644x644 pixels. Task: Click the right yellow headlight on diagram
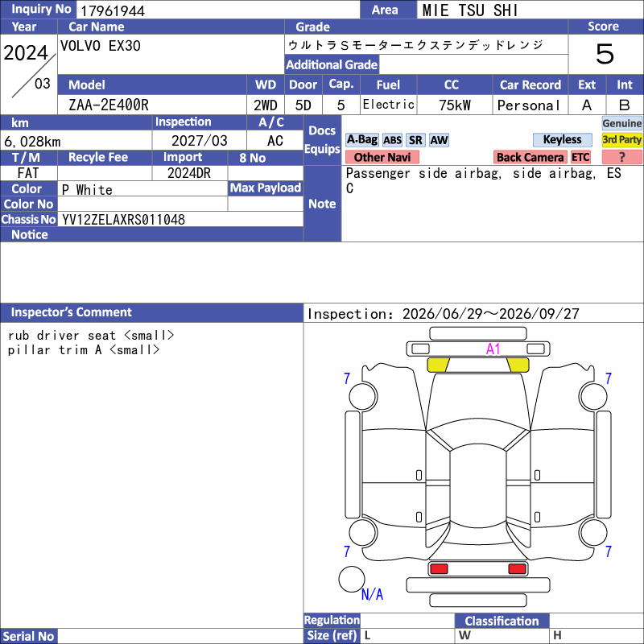pyautogui.click(x=518, y=365)
